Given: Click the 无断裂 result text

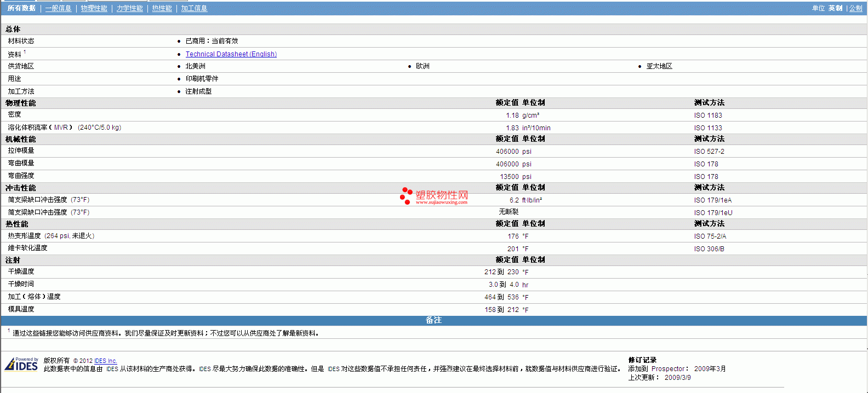Looking at the screenshot, I should pos(509,212).
